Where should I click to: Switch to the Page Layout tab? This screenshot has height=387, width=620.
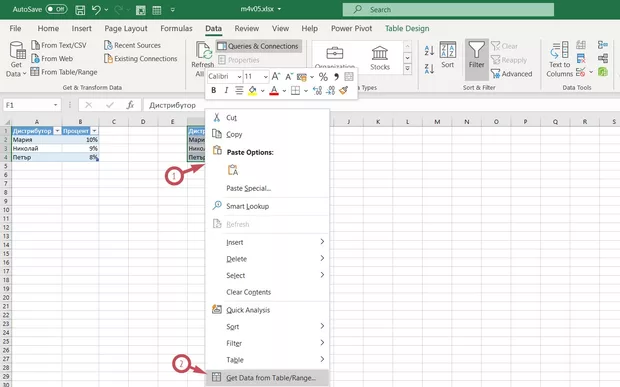(x=126, y=28)
